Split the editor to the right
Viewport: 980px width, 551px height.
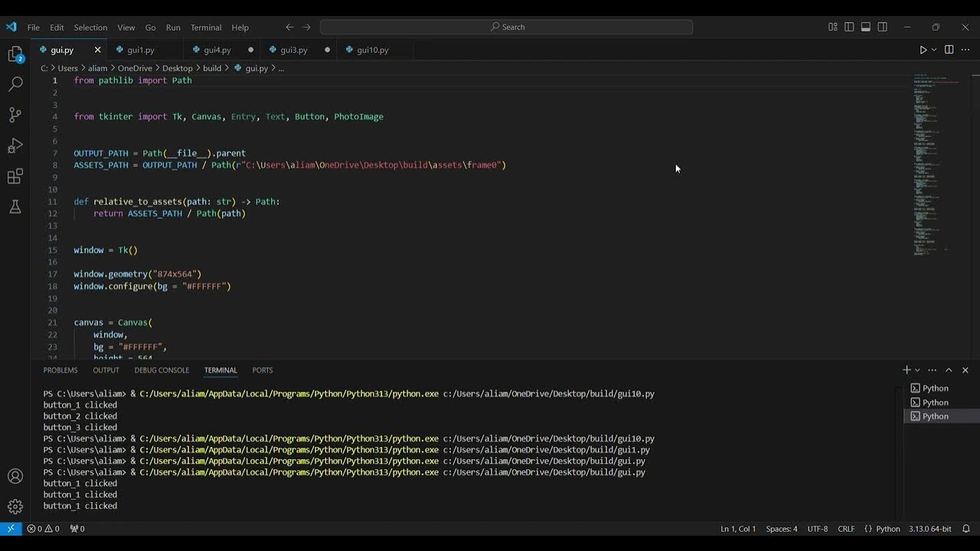pos(949,50)
